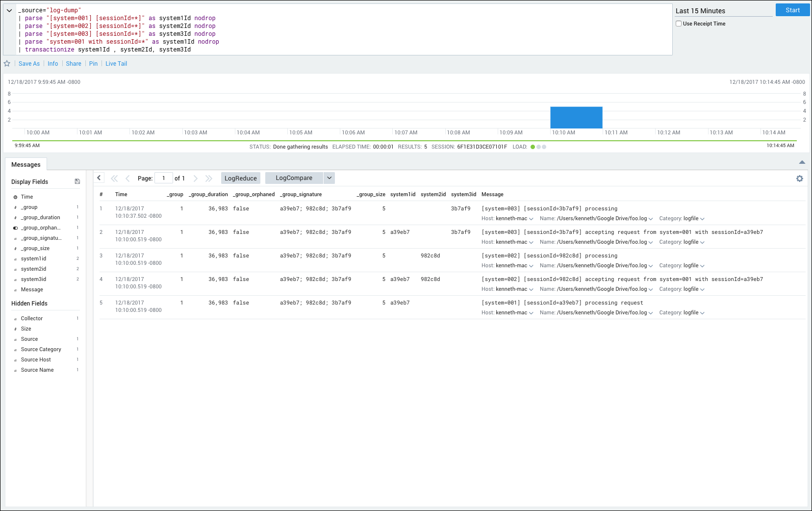
Task: Select the Messages tab
Action: [26, 165]
